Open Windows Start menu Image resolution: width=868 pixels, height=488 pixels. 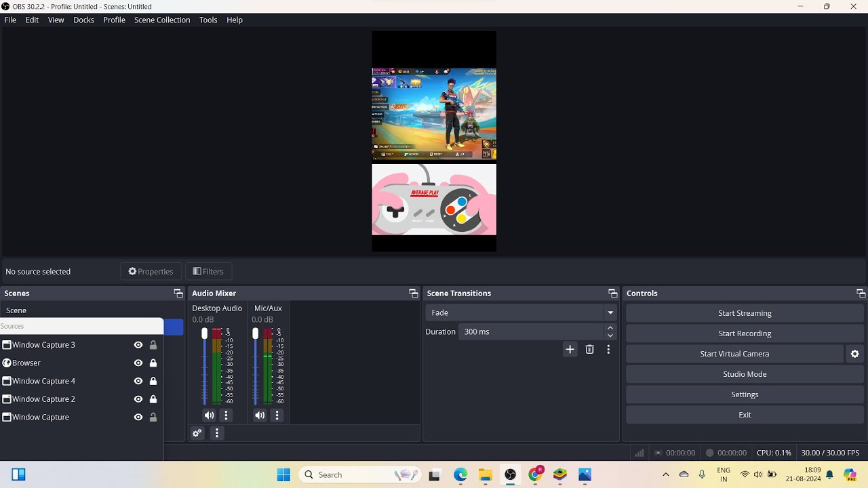[x=283, y=474]
